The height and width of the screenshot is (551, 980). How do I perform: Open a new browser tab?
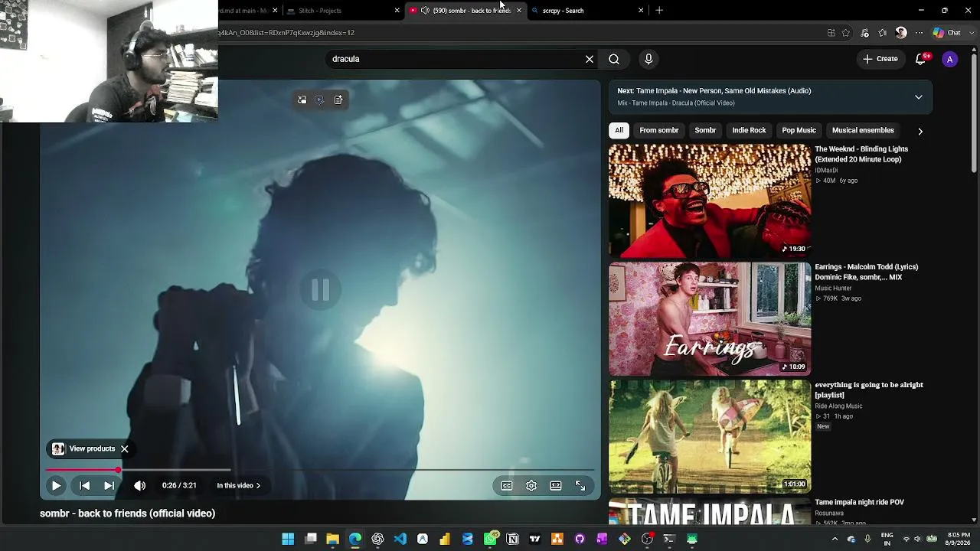coord(659,11)
